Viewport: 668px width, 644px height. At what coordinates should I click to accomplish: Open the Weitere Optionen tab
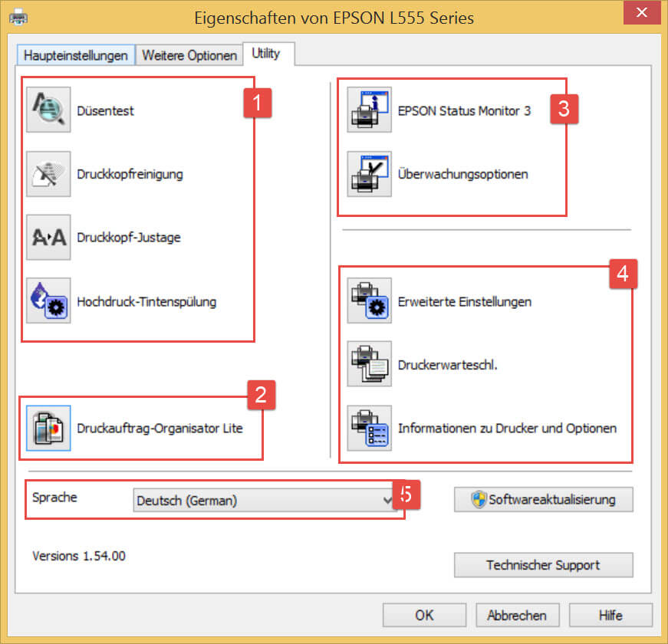tap(189, 55)
